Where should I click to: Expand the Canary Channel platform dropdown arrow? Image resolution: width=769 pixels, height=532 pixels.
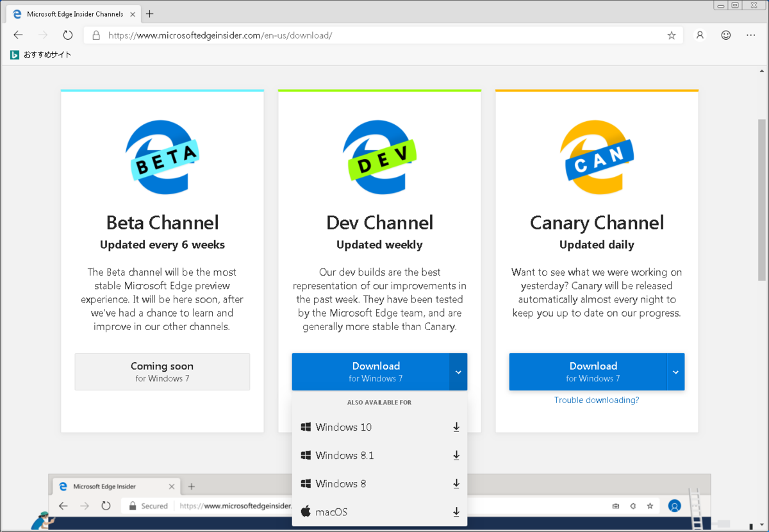[x=675, y=372]
